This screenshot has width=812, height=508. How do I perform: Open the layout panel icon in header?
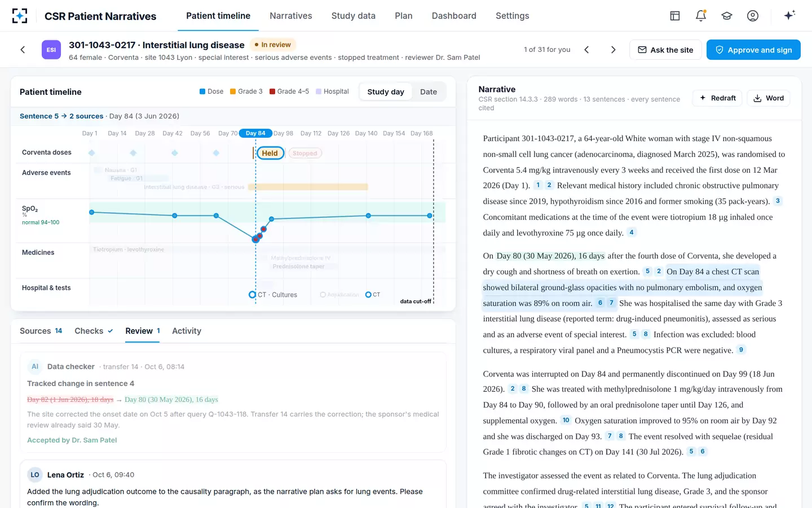[675, 16]
